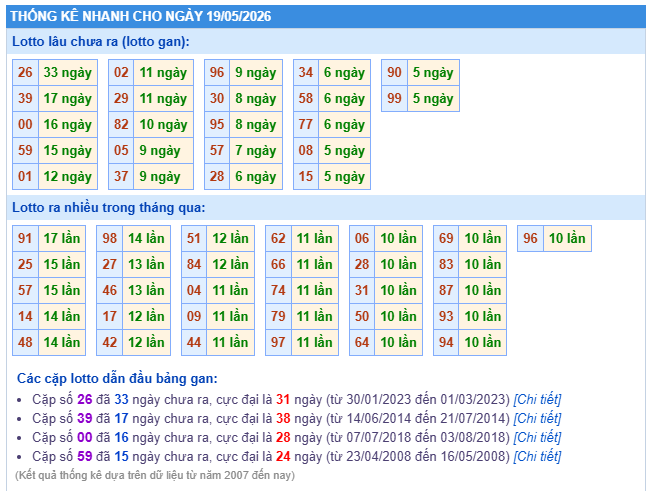Select lotto gan number 90
This screenshot has width=650, height=491.
pos(394,73)
